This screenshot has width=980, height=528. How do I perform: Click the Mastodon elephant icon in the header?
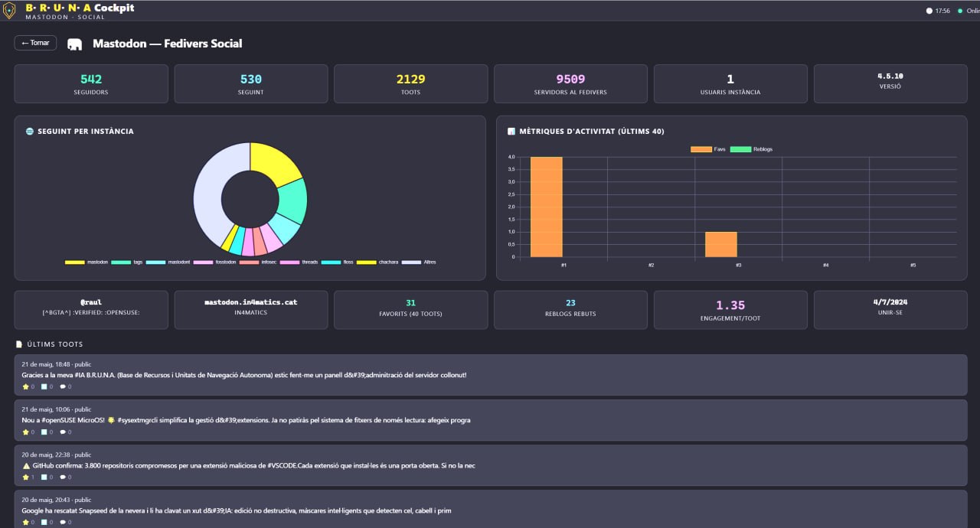pos(74,44)
